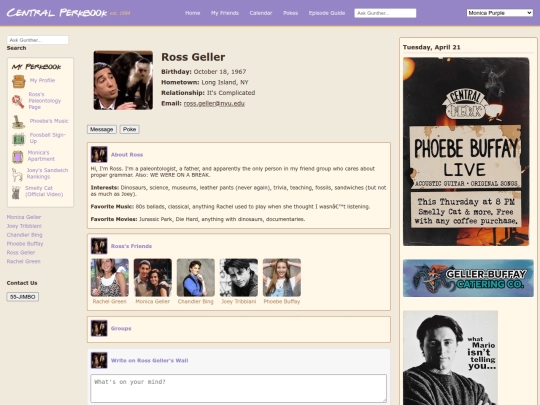Open Joey Tribbiani in sidebar friend list

point(24,226)
